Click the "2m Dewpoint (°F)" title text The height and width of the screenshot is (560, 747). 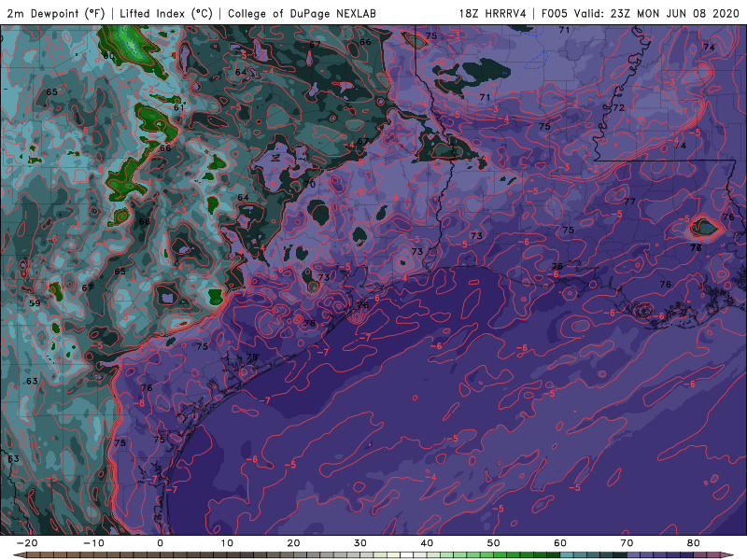tap(56, 14)
